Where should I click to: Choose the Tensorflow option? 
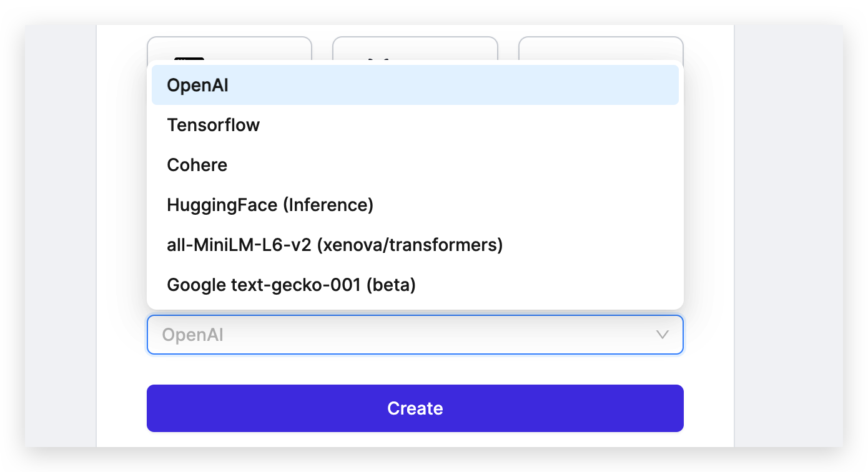tap(415, 125)
